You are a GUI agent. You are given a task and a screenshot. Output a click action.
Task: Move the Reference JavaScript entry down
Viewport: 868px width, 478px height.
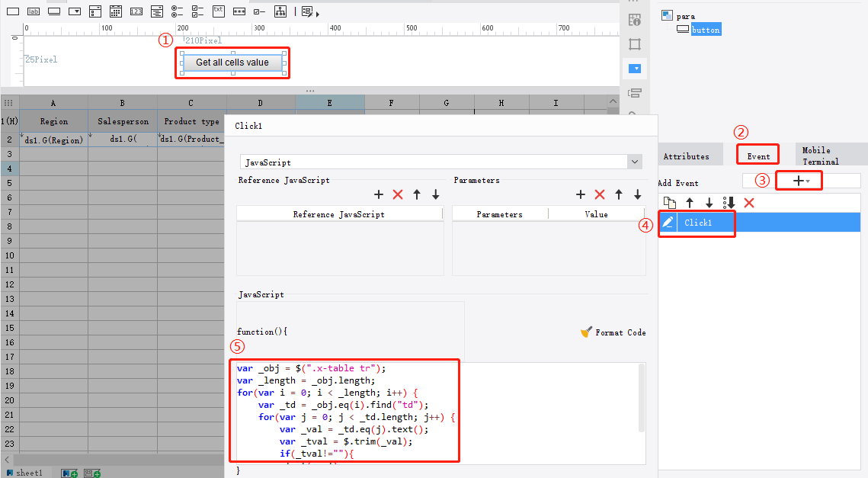point(436,194)
